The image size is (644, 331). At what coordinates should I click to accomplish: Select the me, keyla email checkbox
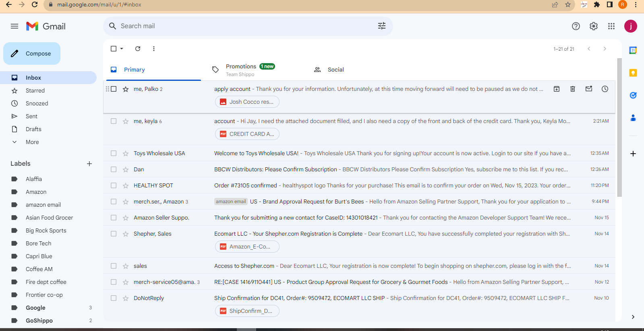coord(114,121)
